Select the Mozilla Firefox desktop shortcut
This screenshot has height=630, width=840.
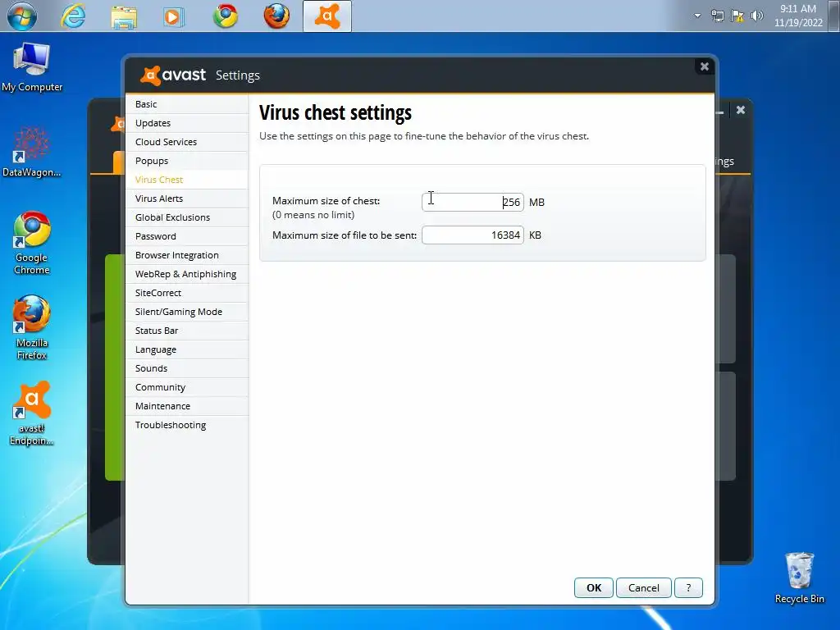32,328
